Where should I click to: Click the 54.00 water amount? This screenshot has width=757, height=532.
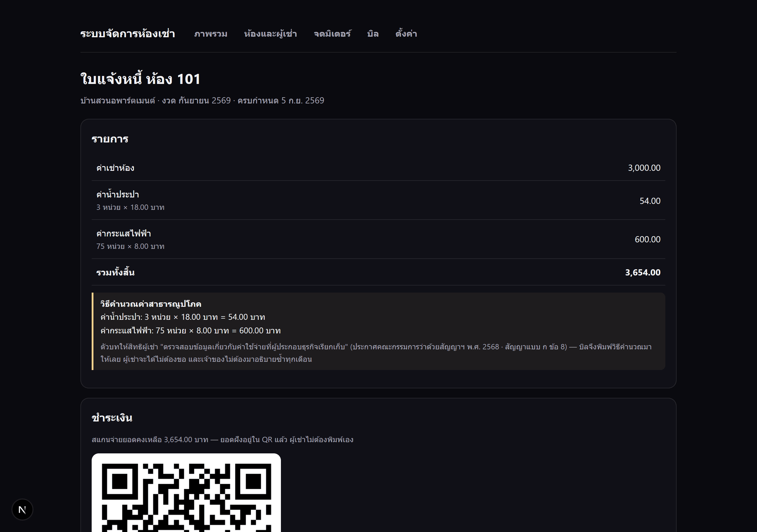click(x=650, y=201)
